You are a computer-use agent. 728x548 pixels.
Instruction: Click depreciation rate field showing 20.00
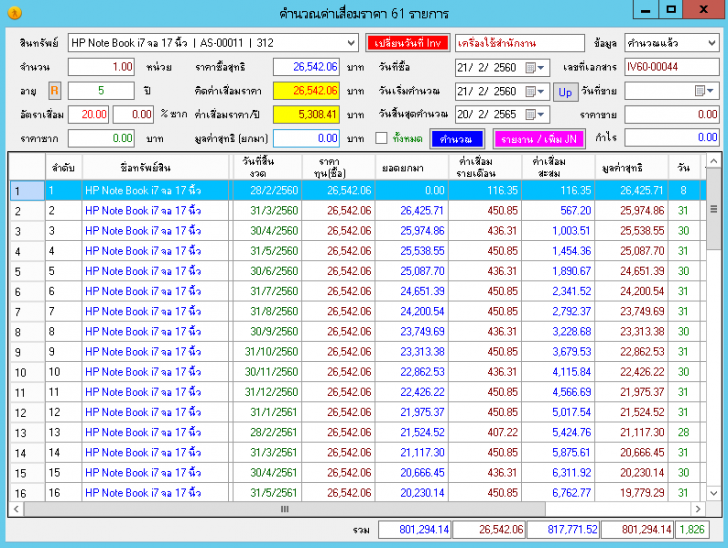88,114
